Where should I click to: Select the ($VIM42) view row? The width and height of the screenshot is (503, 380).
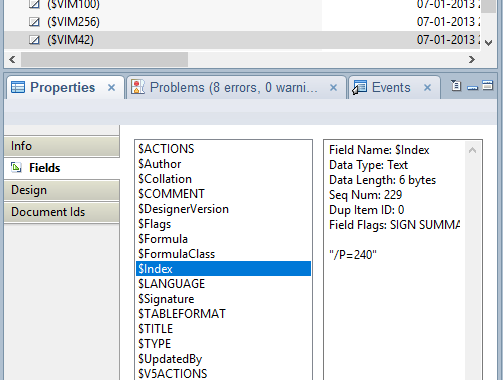point(242,40)
